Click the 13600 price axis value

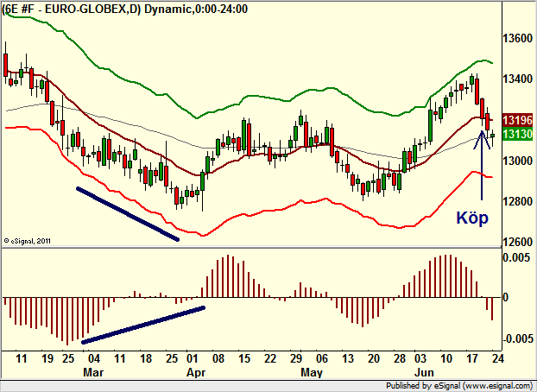(x=517, y=38)
